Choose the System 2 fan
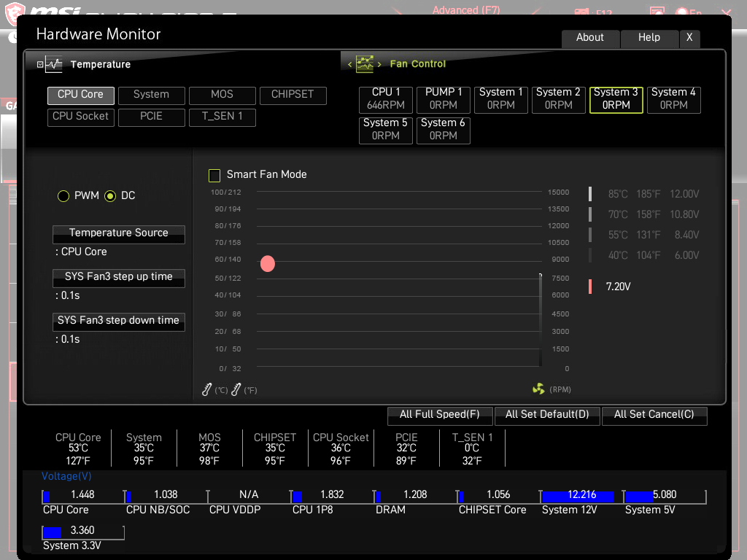747x560 pixels. click(x=558, y=99)
